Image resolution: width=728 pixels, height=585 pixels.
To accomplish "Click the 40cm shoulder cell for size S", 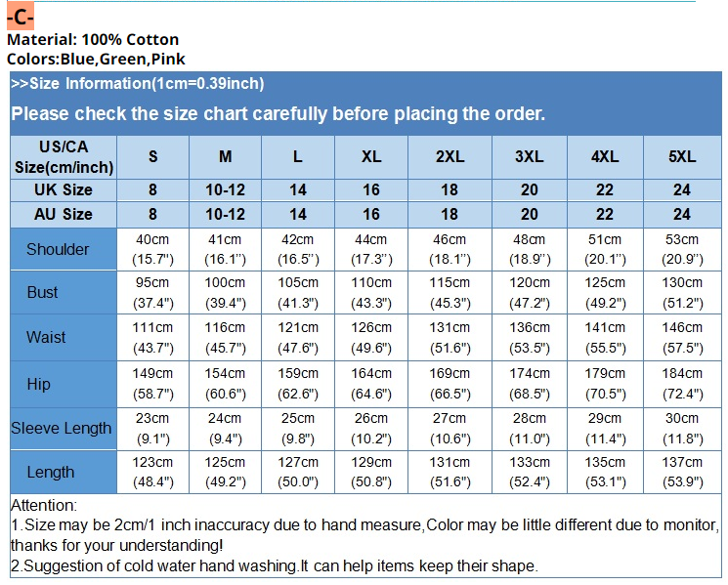I will 152,249.
